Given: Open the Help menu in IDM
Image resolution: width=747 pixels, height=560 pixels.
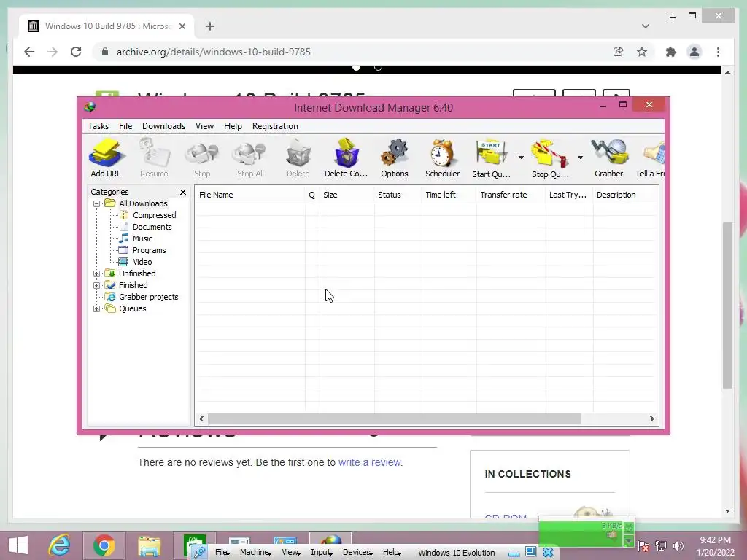Looking at the screenshot, I should coord(233,126).
